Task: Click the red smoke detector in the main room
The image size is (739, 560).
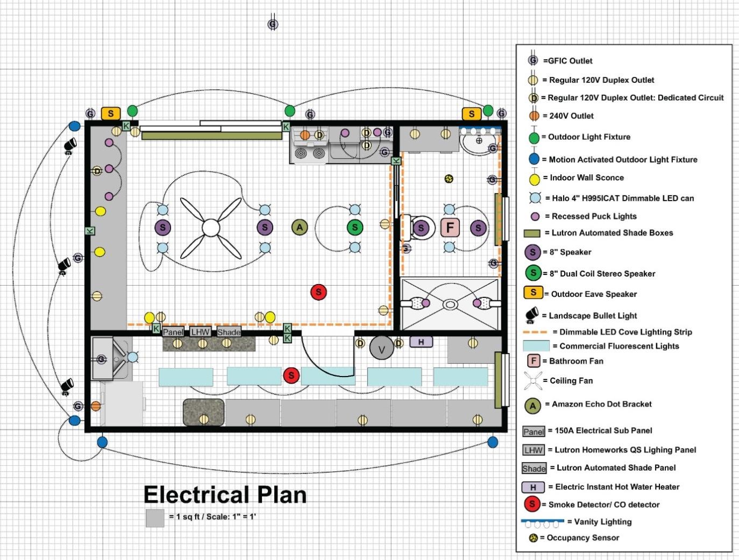Action: click(x=318, y=292)
